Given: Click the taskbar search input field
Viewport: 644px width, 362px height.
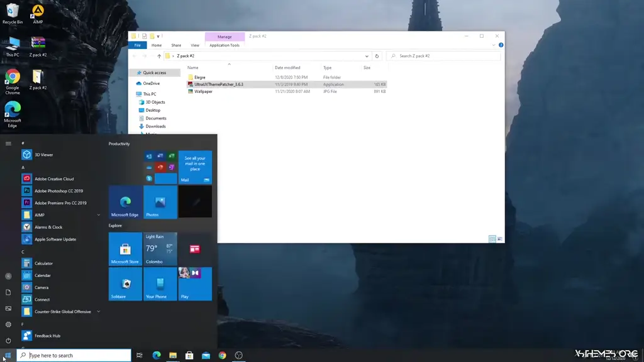Looking at the screenshot, I should pos(75,355).
